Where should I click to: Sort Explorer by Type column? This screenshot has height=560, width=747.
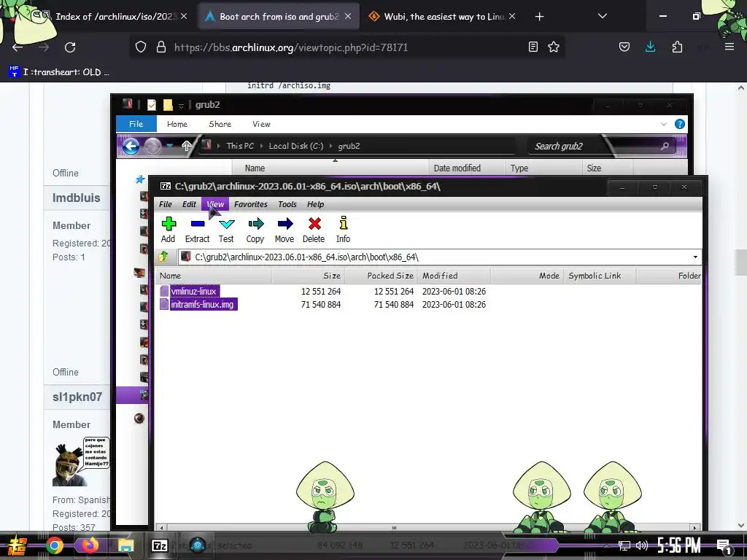[543, 168]
